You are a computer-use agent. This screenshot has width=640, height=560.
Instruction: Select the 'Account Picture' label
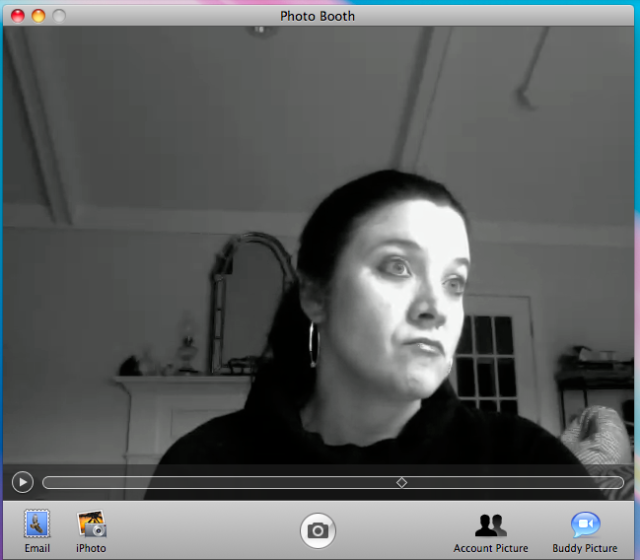coord(490,548)
